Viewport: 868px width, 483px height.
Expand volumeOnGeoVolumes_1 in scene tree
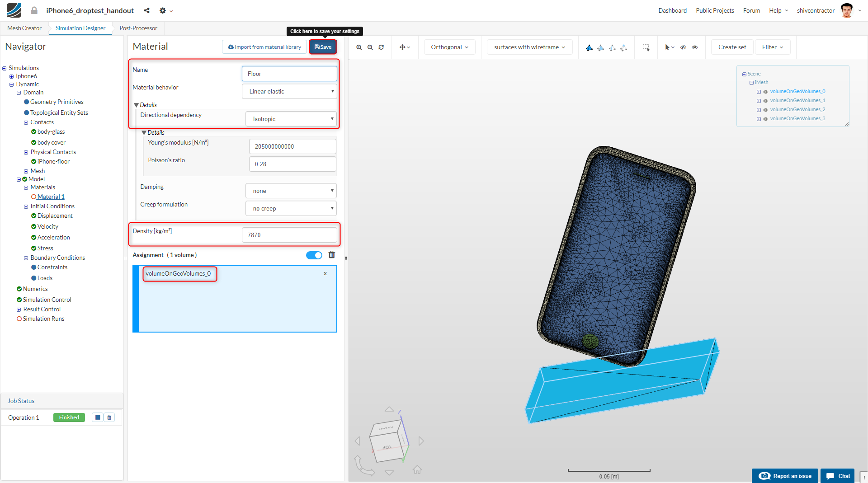pyautogui.click(x=759, y=101)
